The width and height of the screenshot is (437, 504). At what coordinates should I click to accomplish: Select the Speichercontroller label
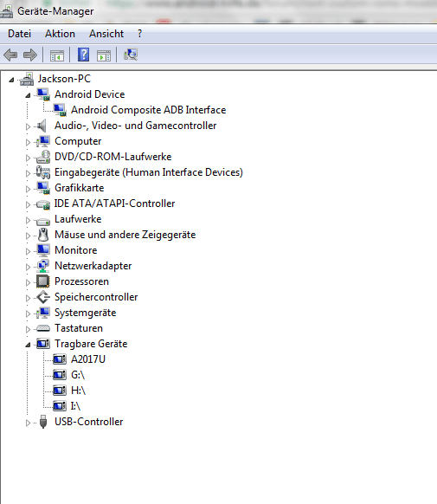point(96,297)
